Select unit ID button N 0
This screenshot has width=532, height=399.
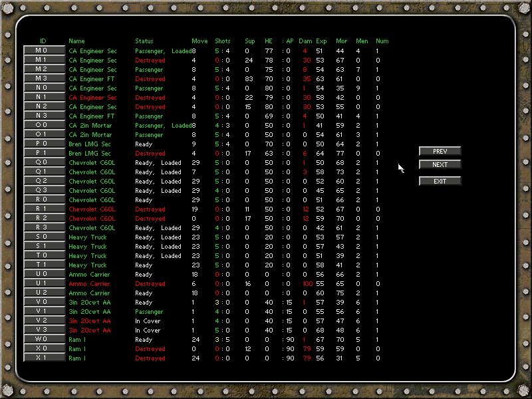coord(44,88)
